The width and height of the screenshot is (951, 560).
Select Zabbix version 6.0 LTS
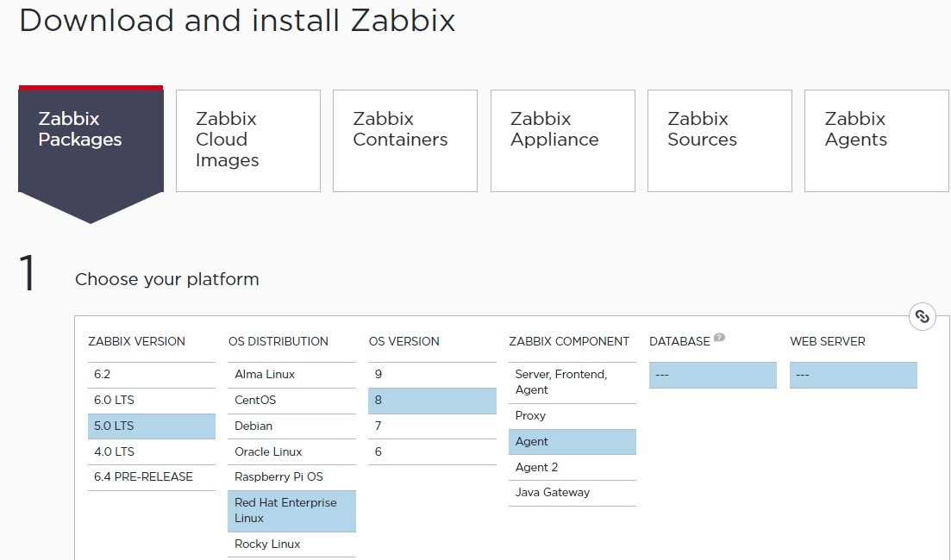[151, 401]
